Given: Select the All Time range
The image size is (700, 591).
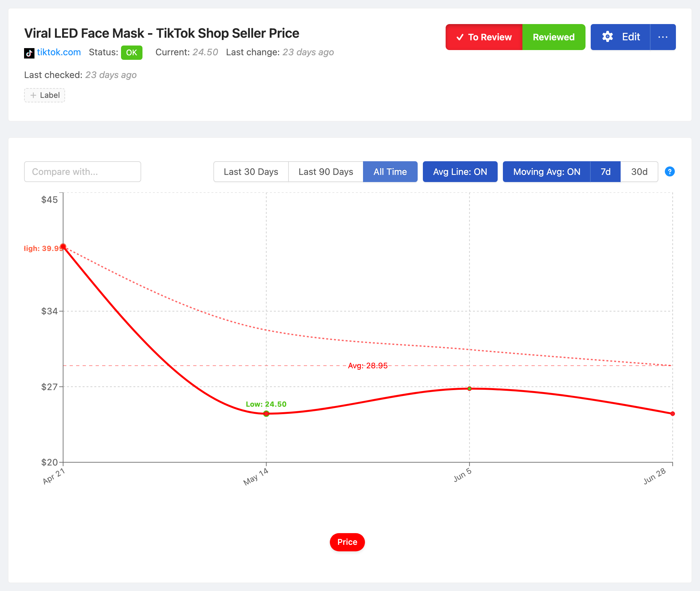Looking at the screenshot, I should pos(390,172).
